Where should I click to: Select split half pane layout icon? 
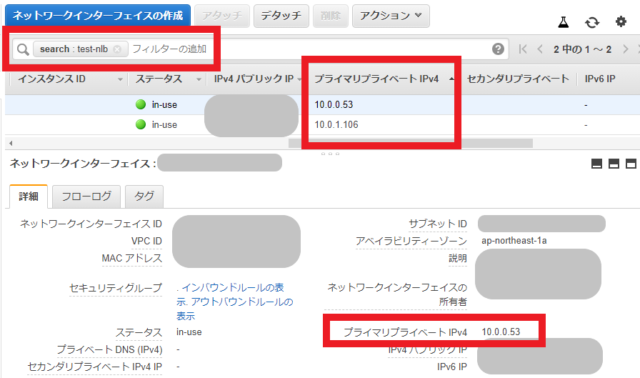pos(613,164)
